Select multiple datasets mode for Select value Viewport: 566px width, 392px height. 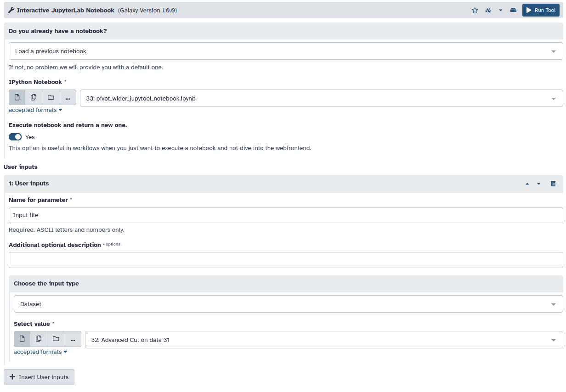39,339
